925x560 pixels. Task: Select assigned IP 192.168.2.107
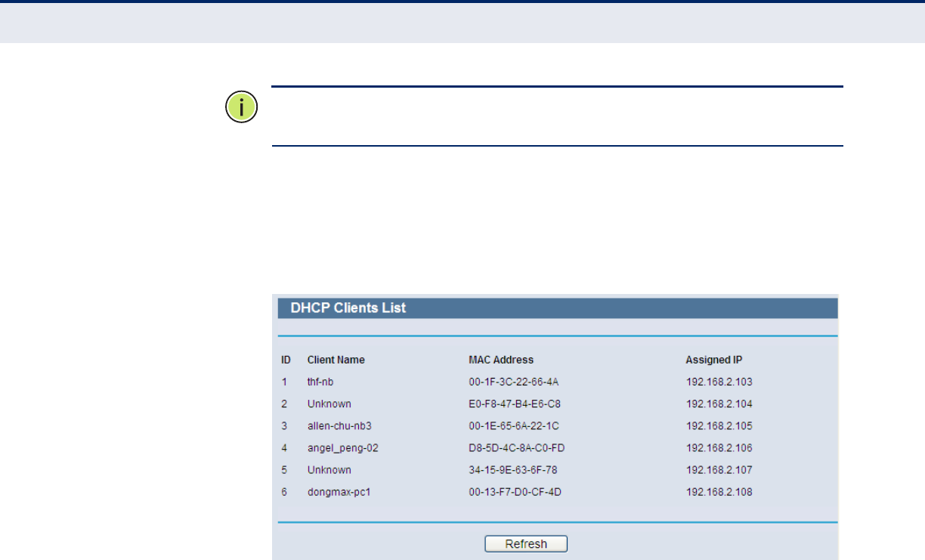point(719,470)
